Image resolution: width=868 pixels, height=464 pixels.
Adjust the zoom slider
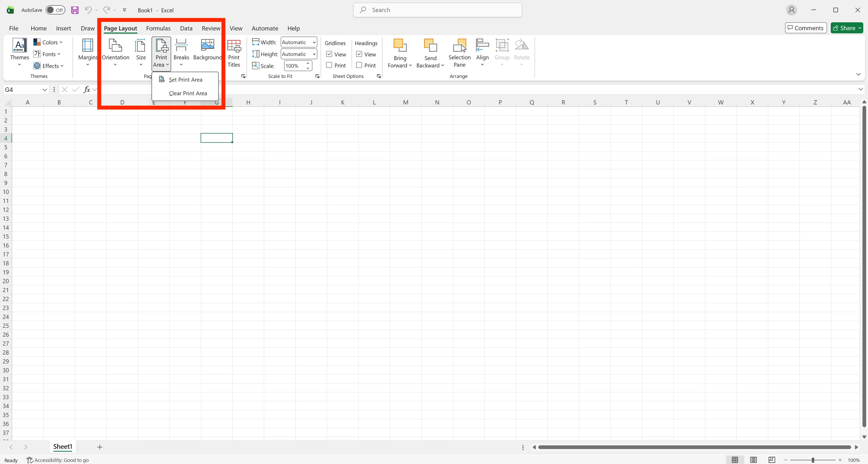click(813, 460)
